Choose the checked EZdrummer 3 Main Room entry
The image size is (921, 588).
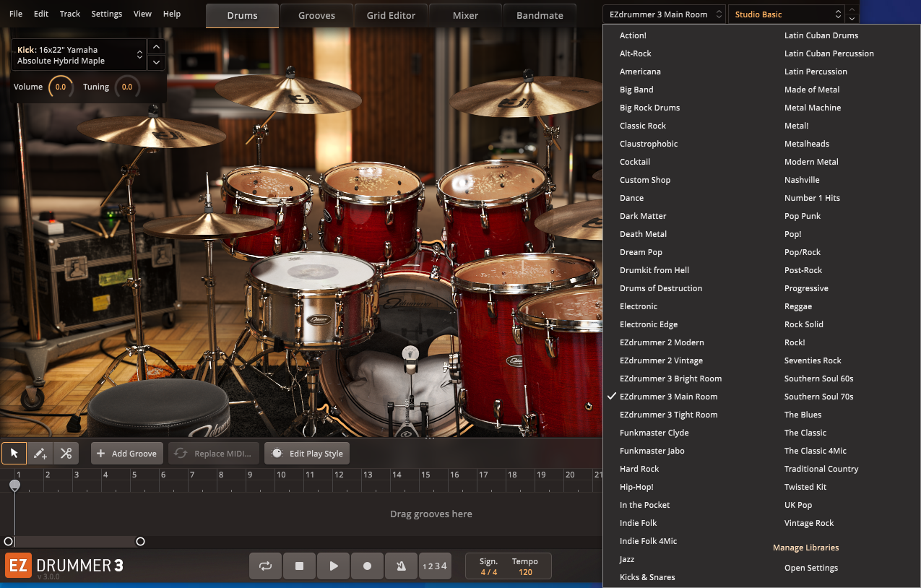(669, 397)
